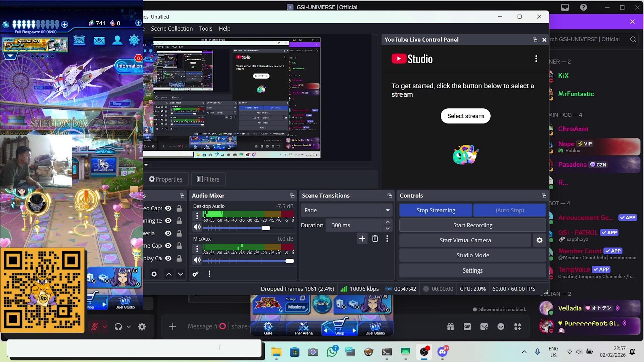The width and height of the screenshot is (644, 362).
Task: Move the selected source down
Action: tap(181, 274)
